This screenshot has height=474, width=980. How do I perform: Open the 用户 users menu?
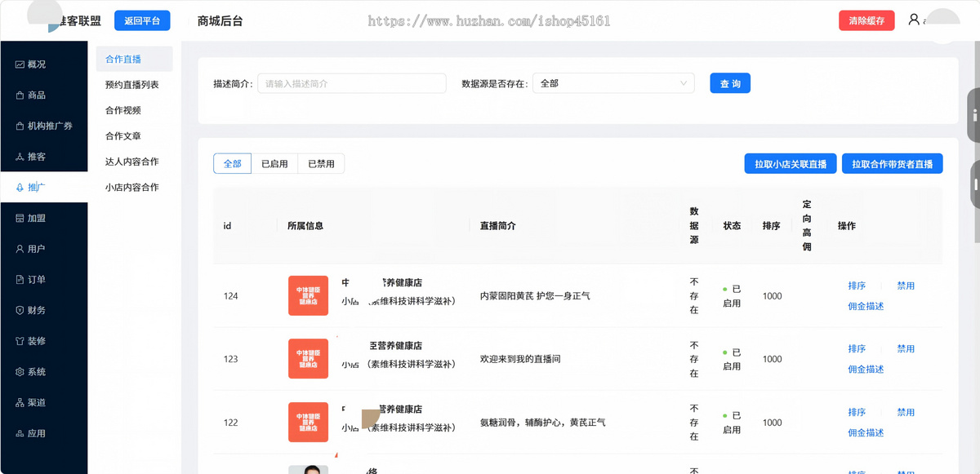pos(43,249)
